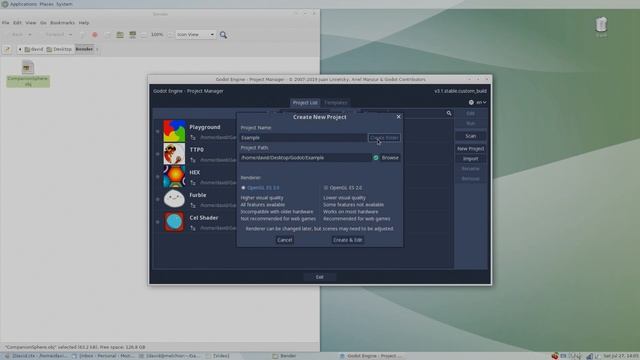Open the Applications menu in top panel
The height and width of the screenshot is (360, 640).
[24, 4]
